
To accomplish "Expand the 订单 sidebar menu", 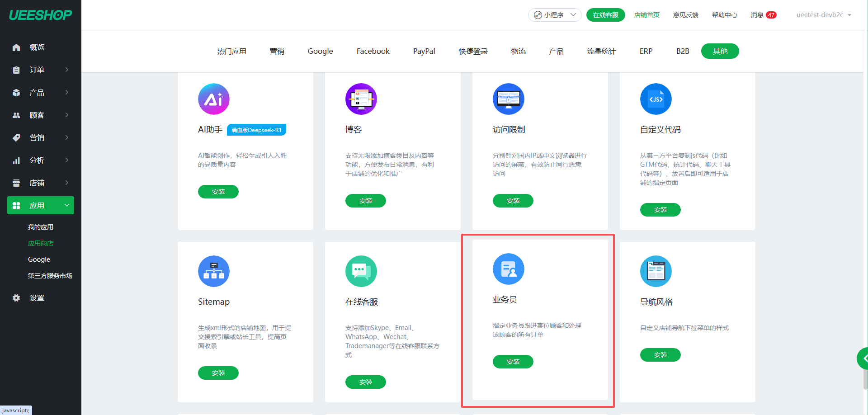I will (x=41, y=70).
